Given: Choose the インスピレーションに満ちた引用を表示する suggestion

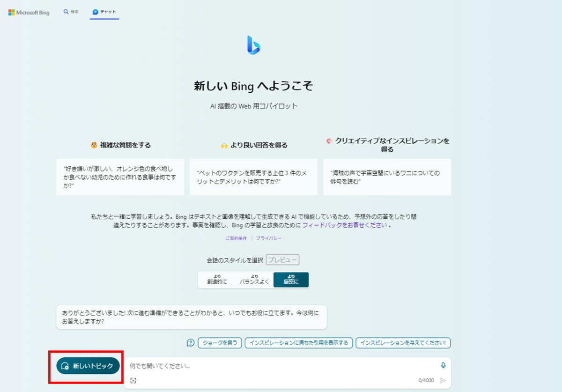Looking at the screenshot, I should 299,343.
